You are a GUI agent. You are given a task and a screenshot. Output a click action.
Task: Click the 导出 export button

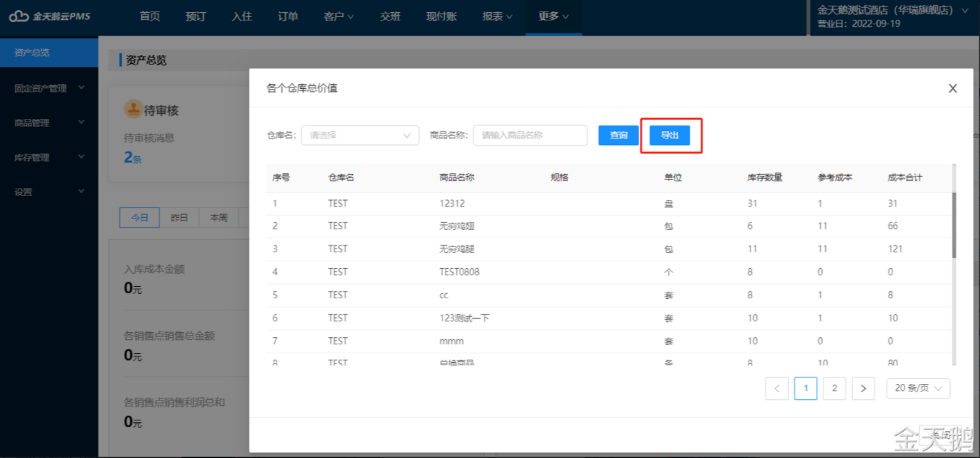[x=670, y=135]
